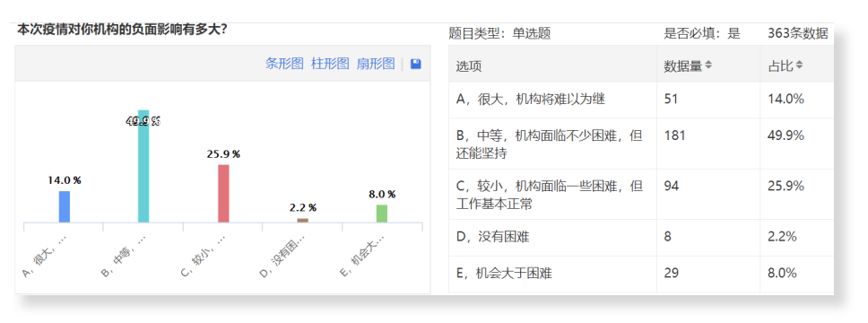Click the data count cell 181
Viewport: 868px width, 323px height.
674,135
